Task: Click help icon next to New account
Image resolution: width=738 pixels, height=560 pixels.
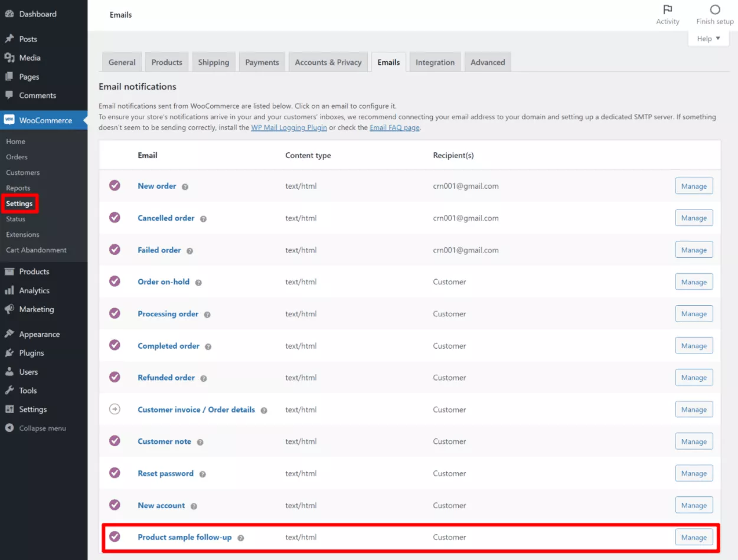Action: click(x=194, y=506)
